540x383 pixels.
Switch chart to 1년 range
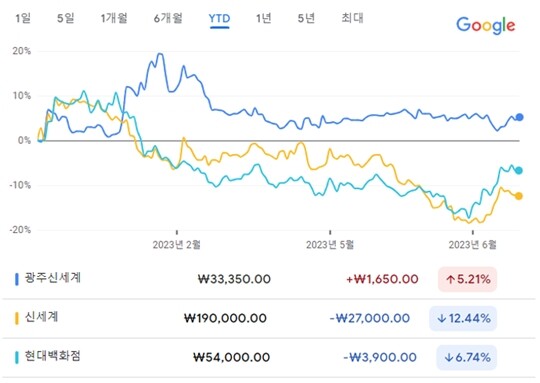(263, 18)
